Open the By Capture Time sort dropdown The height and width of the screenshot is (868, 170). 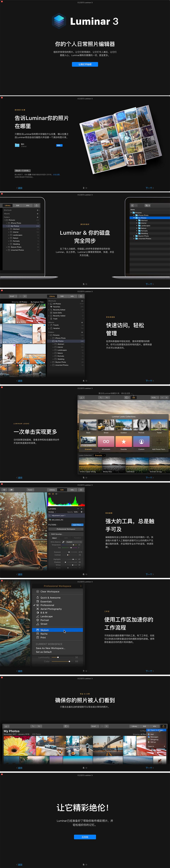tap(38, 302)
